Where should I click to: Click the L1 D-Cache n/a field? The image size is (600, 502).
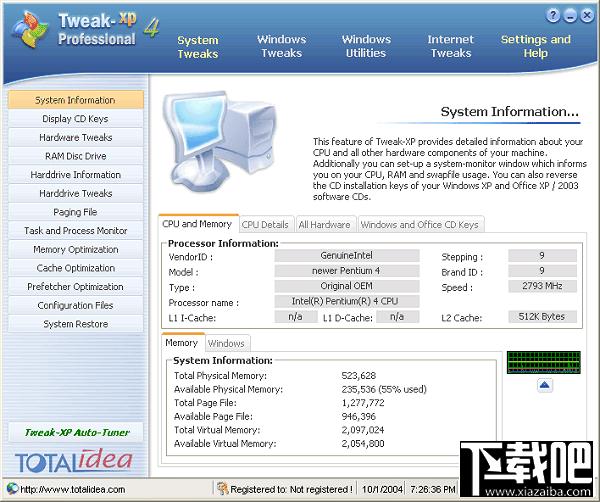(x=398, y=316)
